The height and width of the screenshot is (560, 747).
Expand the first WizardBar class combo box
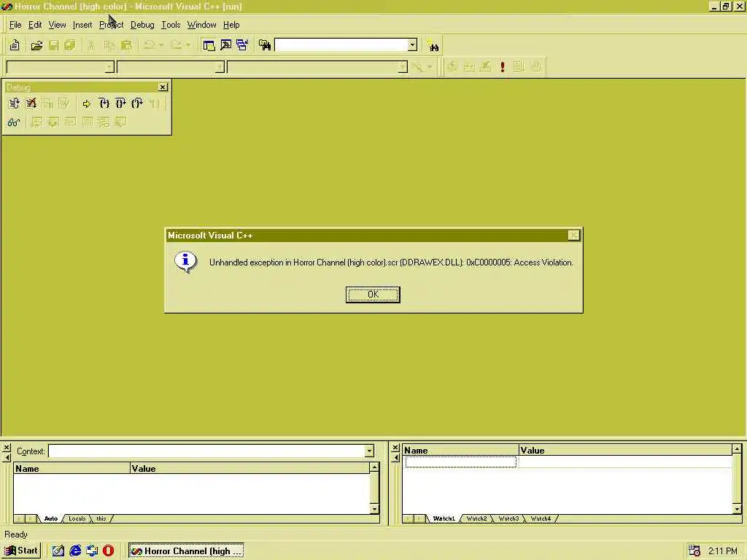pyautogui.click(x=109, y=67)
